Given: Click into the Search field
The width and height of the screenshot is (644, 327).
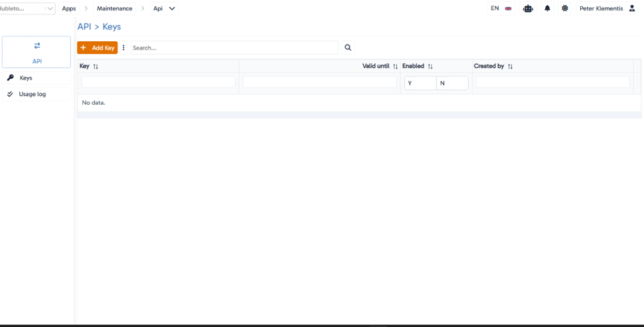Looking at the screenshot, I should click(234, 47).
